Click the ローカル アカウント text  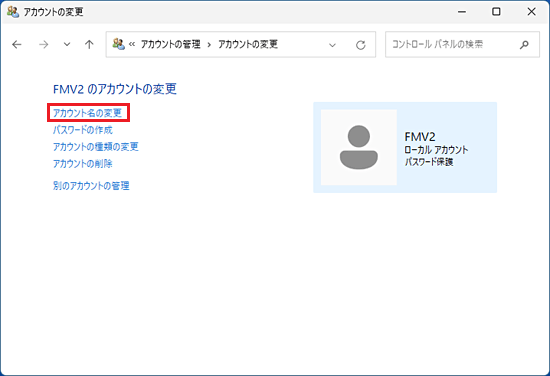tap(436, 150)
